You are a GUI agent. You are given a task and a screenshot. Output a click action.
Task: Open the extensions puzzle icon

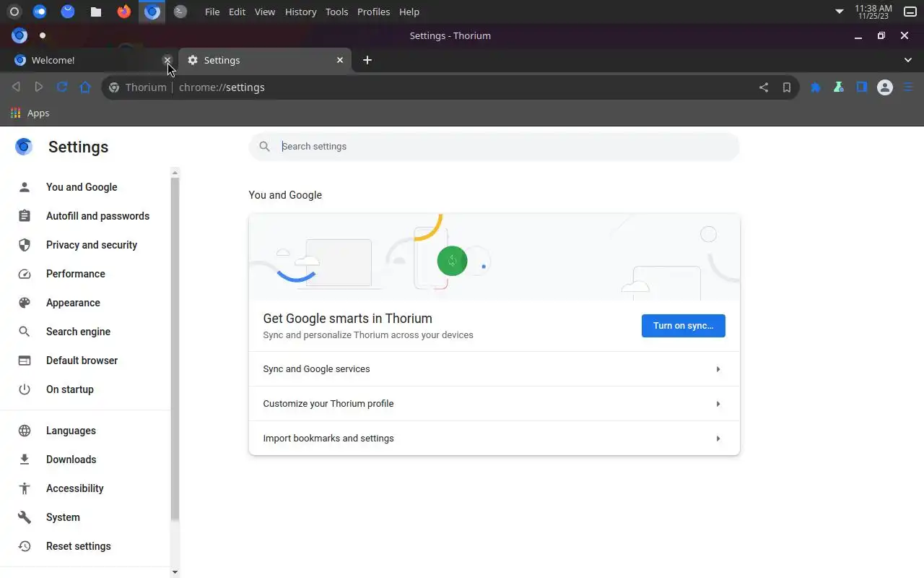[x=816, y=87]
